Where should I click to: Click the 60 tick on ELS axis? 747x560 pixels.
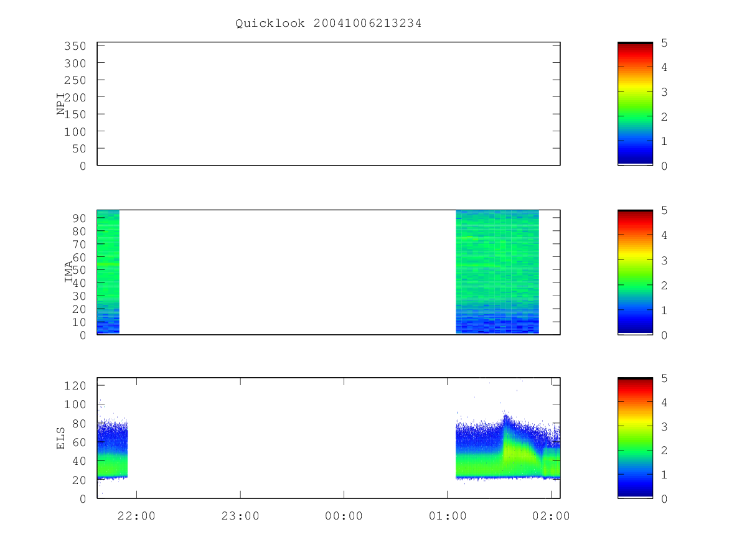80,442
